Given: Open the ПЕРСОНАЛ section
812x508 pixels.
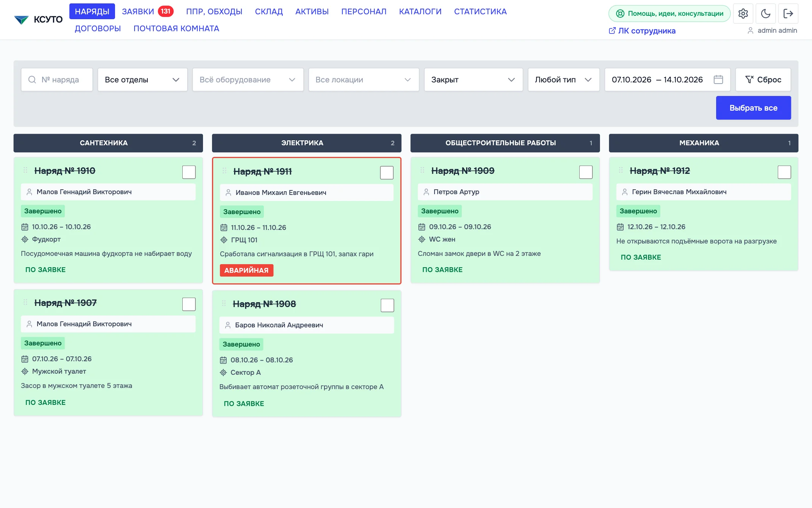Looking at the screenshot, I should [364, 11].
